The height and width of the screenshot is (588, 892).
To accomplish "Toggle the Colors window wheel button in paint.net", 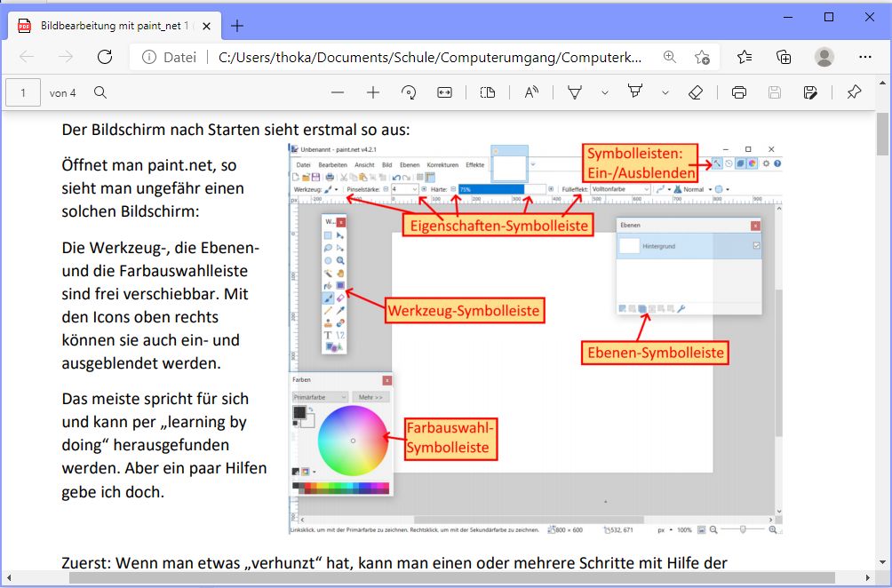I will pyautogui.click(x=752, y=163).
